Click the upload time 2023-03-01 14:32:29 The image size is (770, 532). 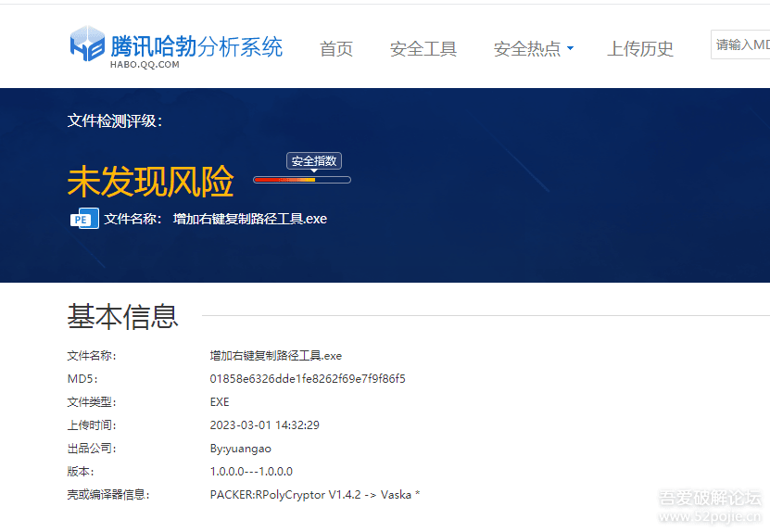265,424
